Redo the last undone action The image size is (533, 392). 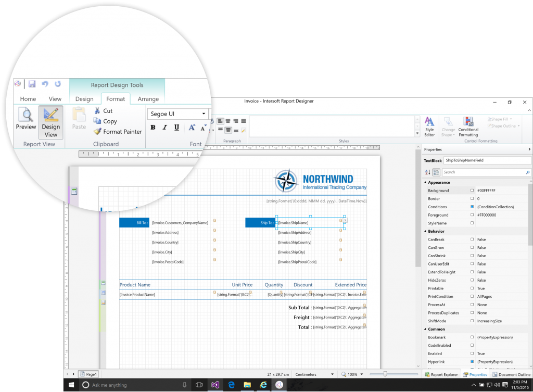(58, 84)
